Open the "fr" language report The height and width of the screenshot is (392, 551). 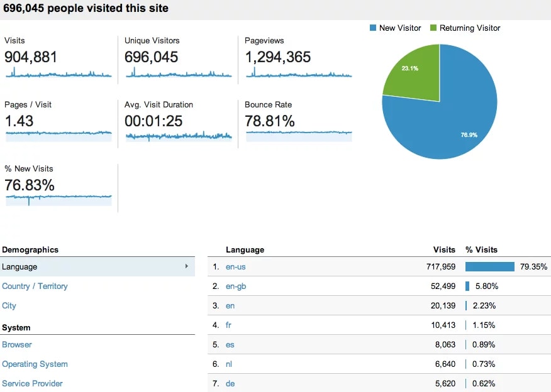[228, 325]
